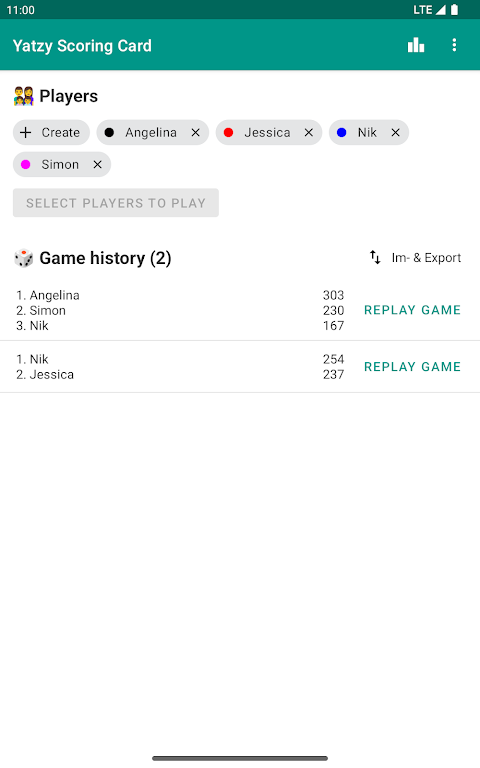Delete the Simon chip using X

(x=97, y=165)
